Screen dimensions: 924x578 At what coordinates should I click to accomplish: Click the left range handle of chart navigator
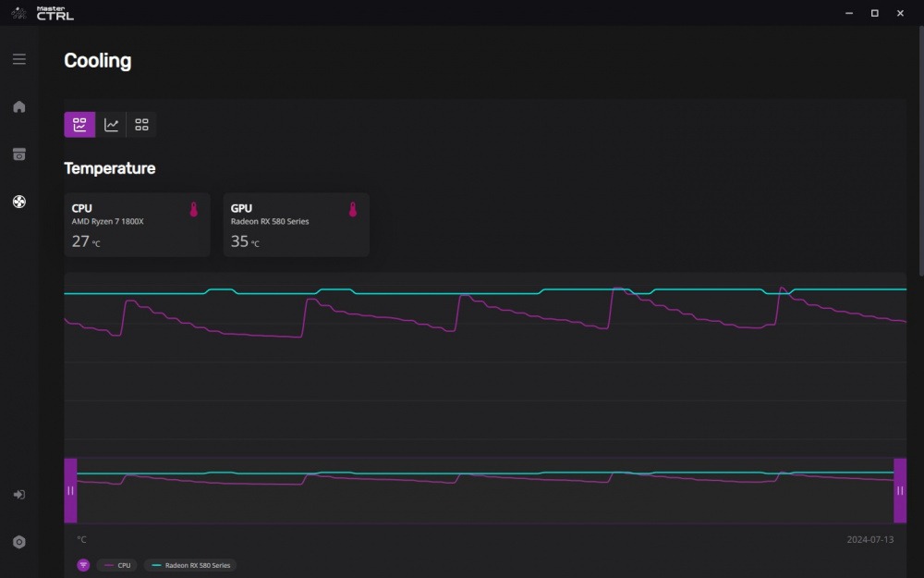(x=70, y=491)
